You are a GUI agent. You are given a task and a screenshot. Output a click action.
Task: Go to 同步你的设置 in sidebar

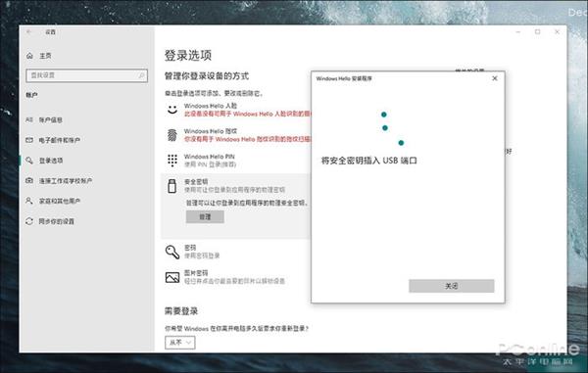click(57, 221)
